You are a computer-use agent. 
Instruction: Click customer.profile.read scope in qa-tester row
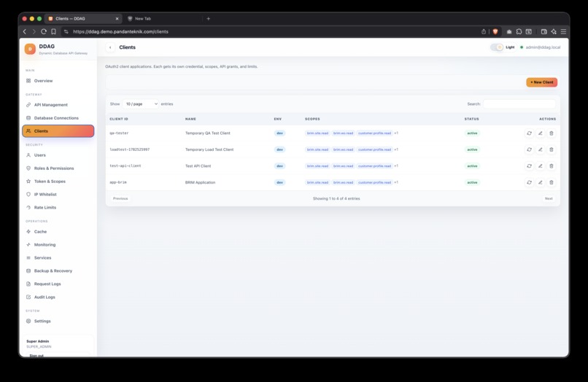374,133
